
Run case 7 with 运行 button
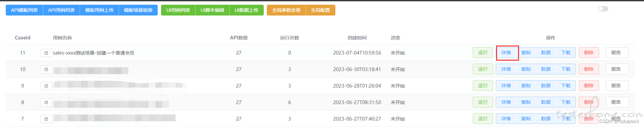pos(483,119)
